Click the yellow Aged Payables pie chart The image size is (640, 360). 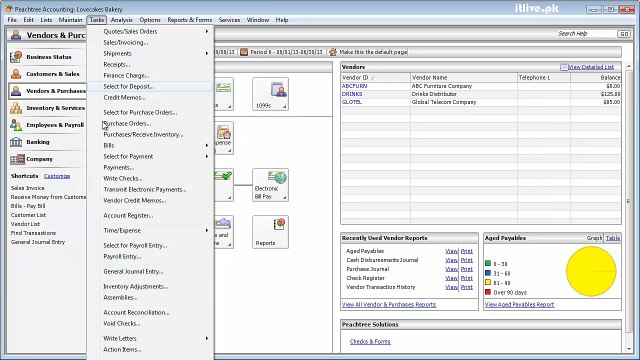click(x=591, y=271)
